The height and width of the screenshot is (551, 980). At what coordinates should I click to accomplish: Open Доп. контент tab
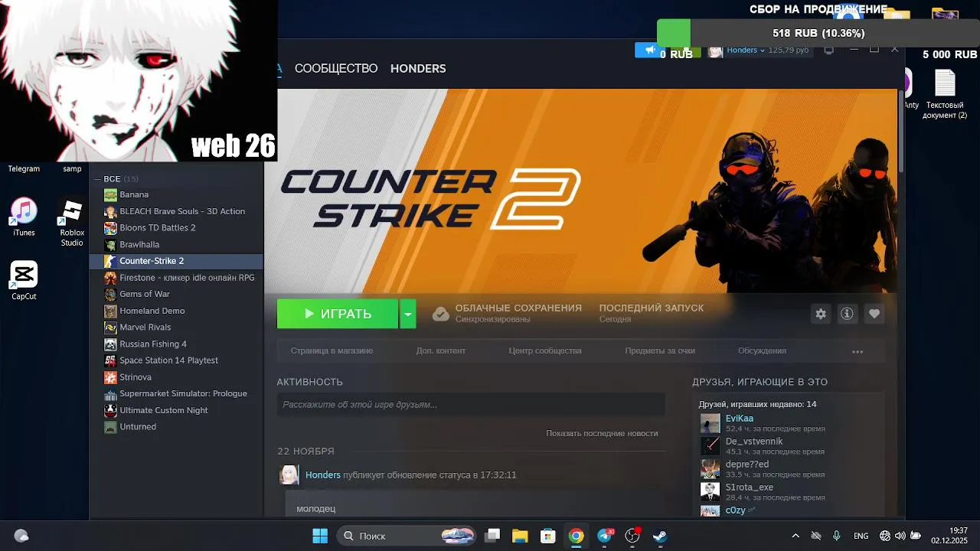441,350
